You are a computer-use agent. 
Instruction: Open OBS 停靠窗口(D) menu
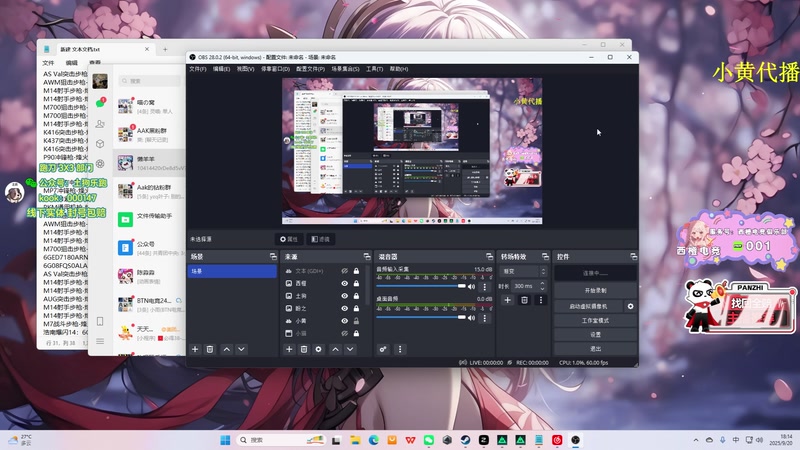(276, 69)
